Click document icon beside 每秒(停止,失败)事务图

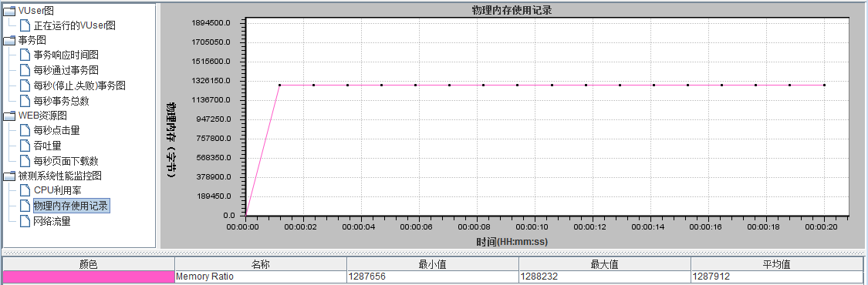click(25, 85)
